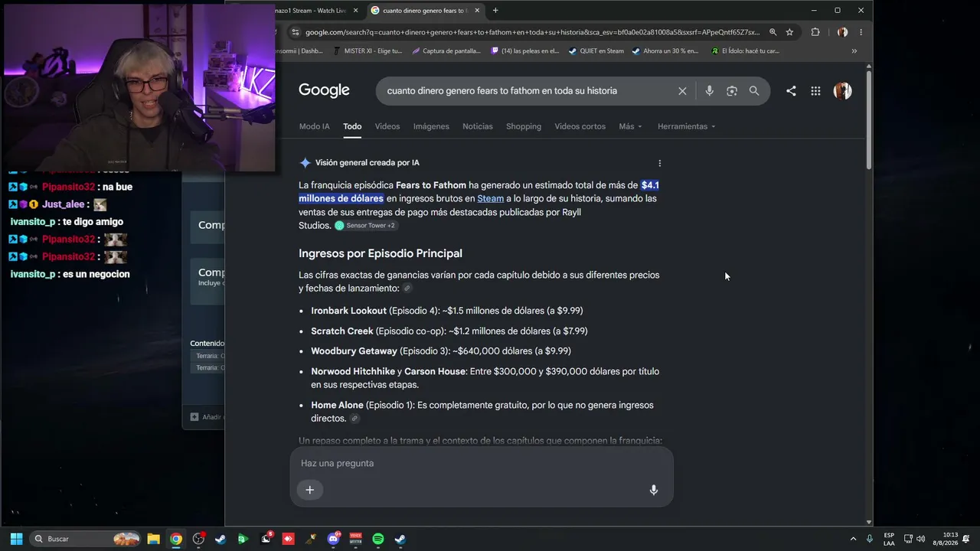
Task: View site information icon in address bar
Action: click(295, 32)
